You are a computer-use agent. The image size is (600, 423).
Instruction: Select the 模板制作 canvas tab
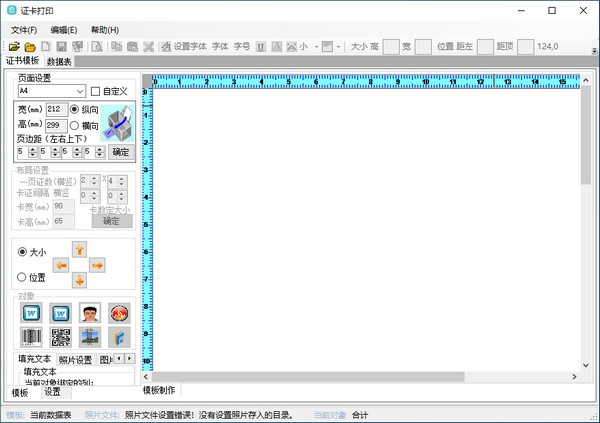pyautogui.click(x=159, y=390)
